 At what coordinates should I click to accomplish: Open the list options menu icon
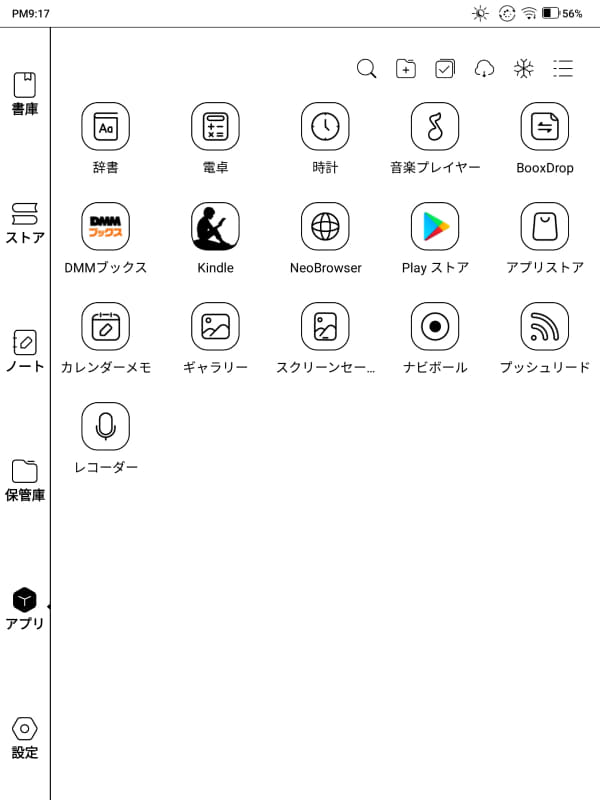(563, 68)
